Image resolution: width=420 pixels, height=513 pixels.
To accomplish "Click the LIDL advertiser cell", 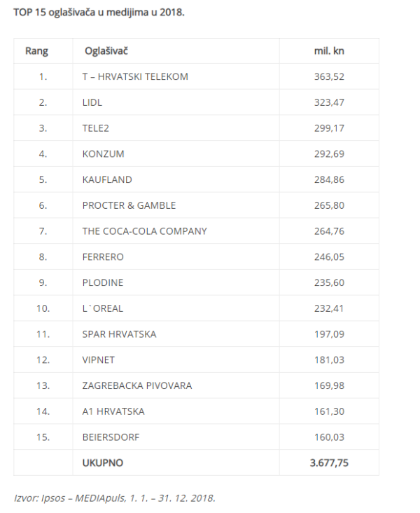I will 92,102.
